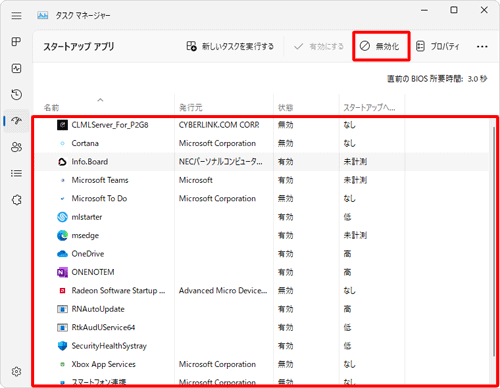Image resolution: width=500 pixels, height=388 pixels.
Task: Select the OneDrive row name
Action: [x=88, y=254]
